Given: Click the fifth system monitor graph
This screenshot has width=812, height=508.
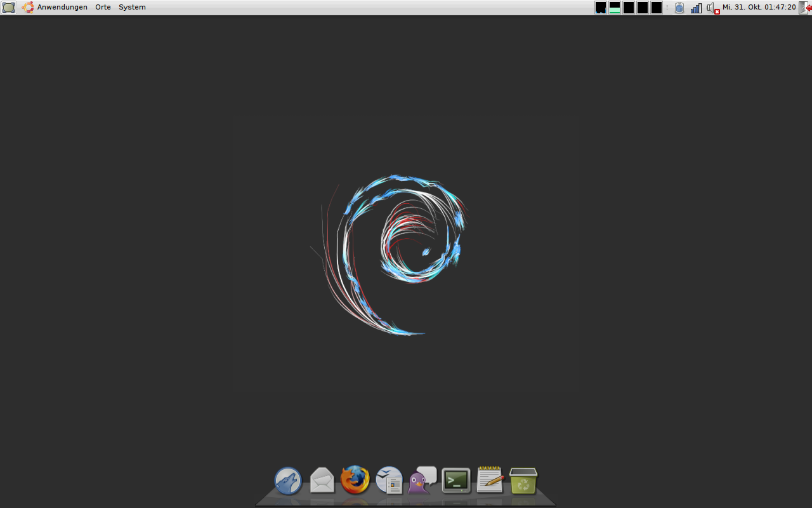Looking at the screenshot, I should point(657,8).
